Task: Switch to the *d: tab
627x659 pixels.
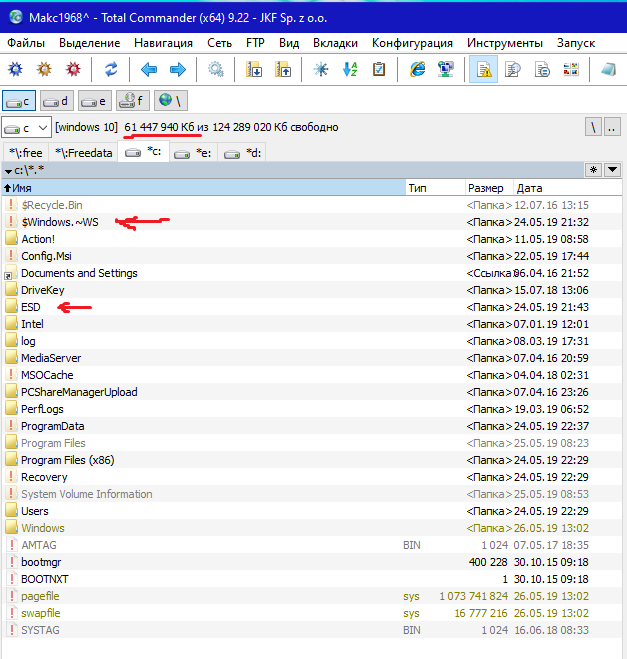Action: 242,153
